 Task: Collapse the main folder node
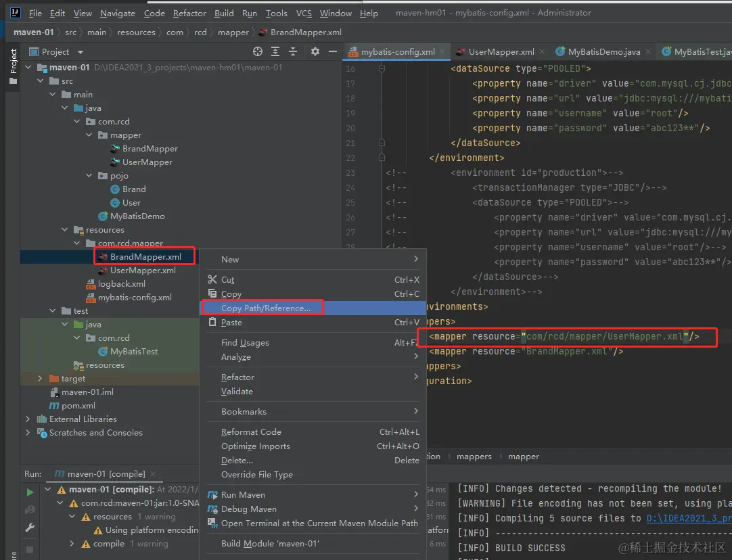point(53,94)
